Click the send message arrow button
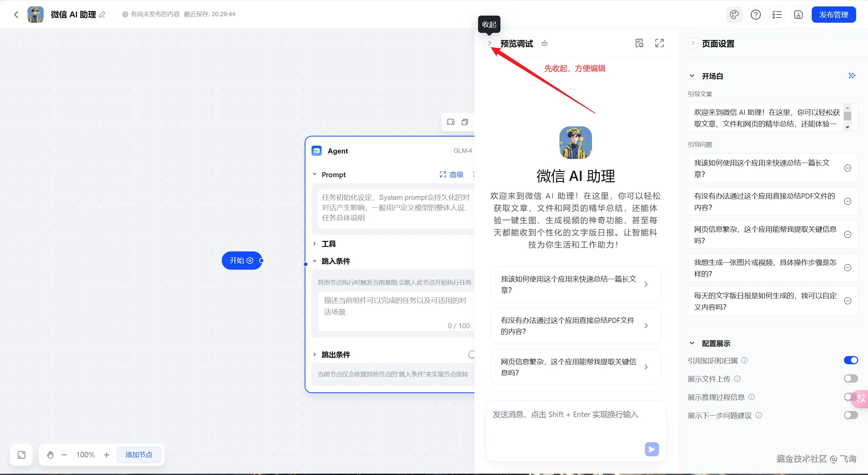This screenshot has height=475, width=868. click(652, 449)
